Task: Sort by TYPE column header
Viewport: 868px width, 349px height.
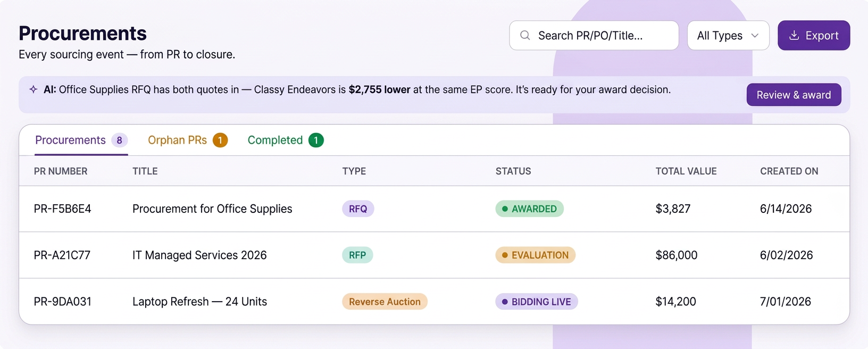Action: coord(354,171)
